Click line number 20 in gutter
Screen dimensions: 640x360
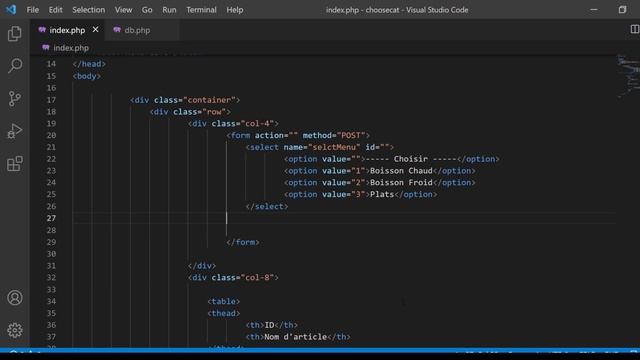coord(51,135)
